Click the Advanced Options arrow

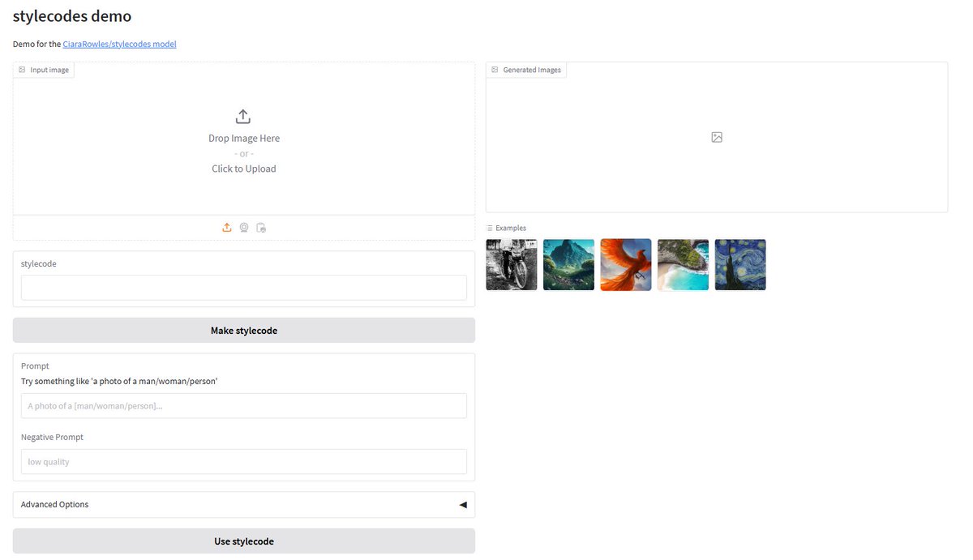click(463, 504)
